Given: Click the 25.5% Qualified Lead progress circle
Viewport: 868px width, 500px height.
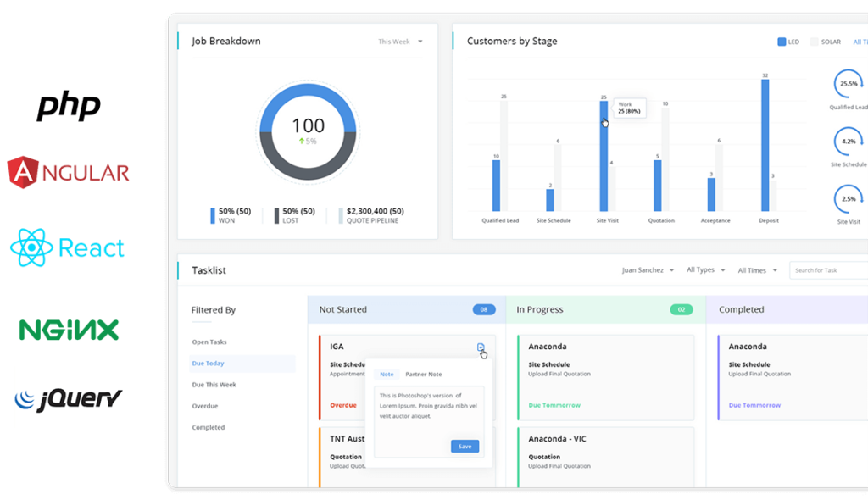Looking at the screenshot, I should point(849,84).
